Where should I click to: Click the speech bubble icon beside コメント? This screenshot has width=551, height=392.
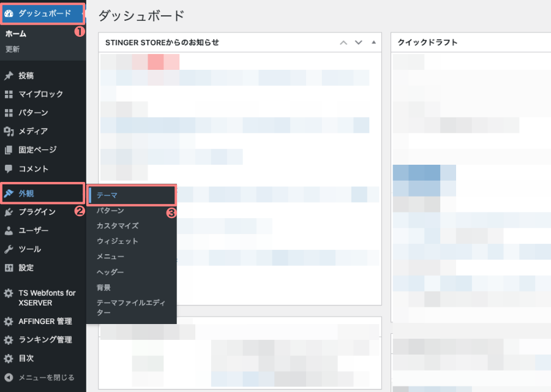(9, 169)
